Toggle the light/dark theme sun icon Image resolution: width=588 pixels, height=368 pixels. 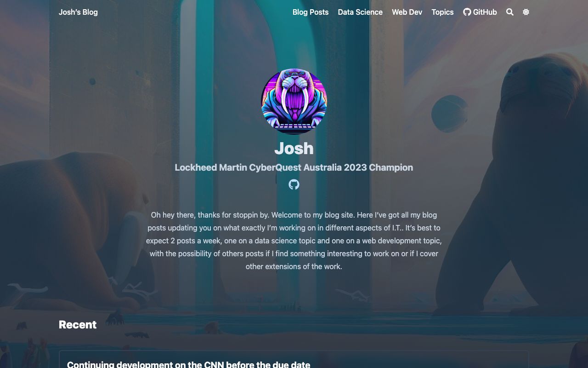526,12
